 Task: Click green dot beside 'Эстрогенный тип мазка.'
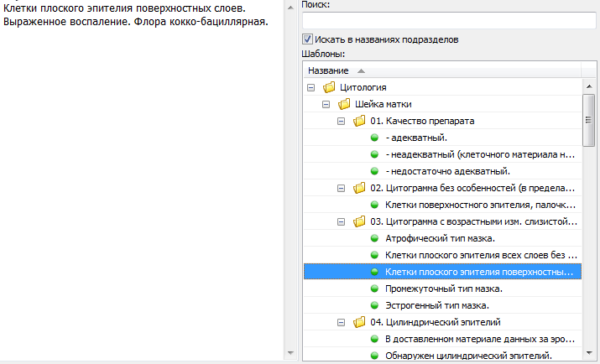click(x=374, y=305)
